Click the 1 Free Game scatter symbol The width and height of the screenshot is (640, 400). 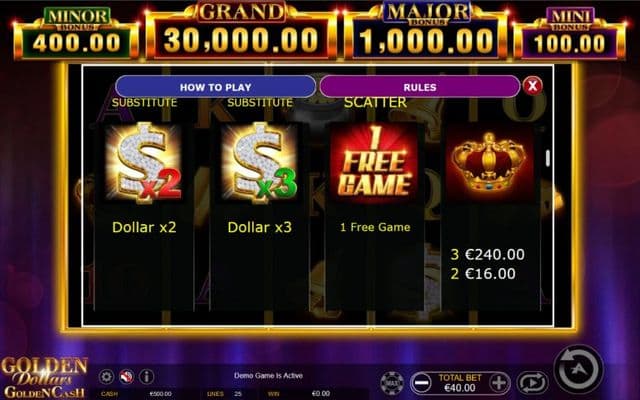click(x=374, y=162)
